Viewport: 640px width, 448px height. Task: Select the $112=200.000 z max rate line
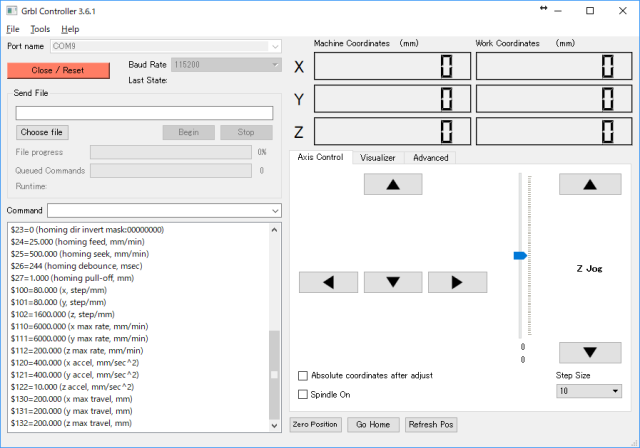pyautogui.click(x=77, y=351)
